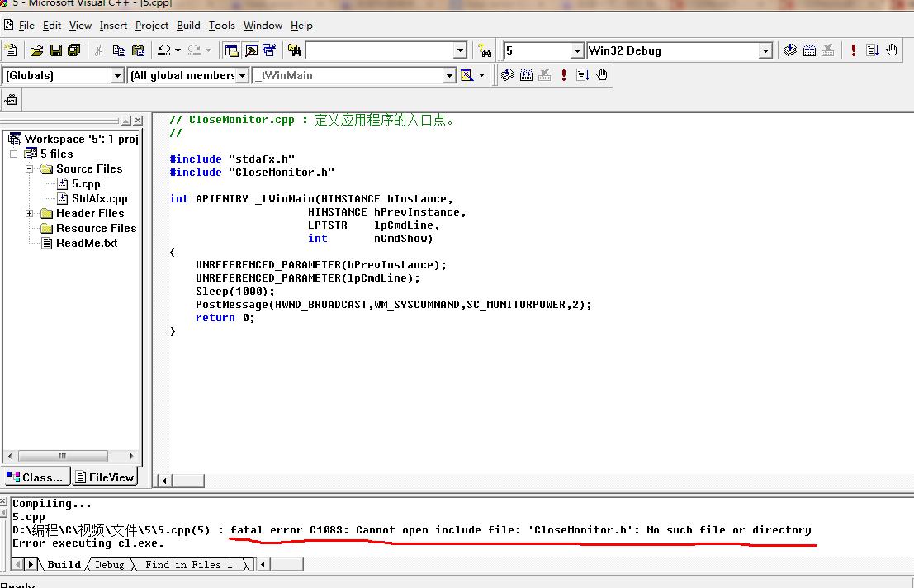
Task: Open the WizardBar actions dropdown arrow
Action: [x=481, y=75]
